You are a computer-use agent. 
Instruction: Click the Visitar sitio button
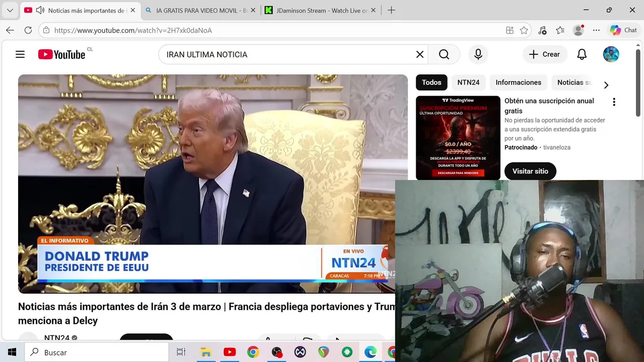[x=530, y=171]
